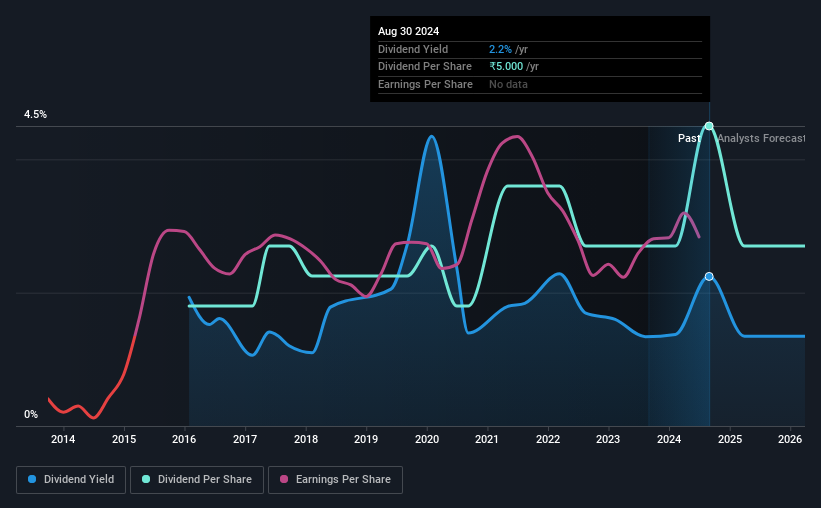Toggle the Dividend Yield legend button
The image size is (821, 508).
tap(71, 480)
